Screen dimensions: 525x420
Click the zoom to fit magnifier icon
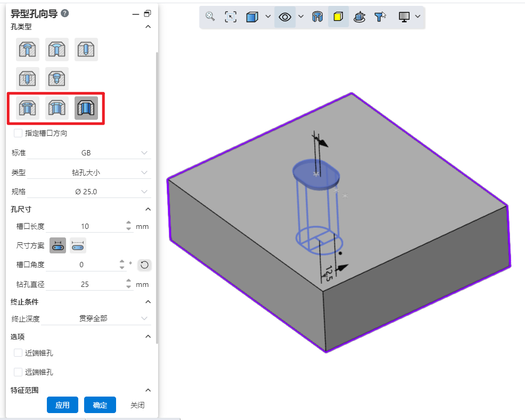(210, 17)
